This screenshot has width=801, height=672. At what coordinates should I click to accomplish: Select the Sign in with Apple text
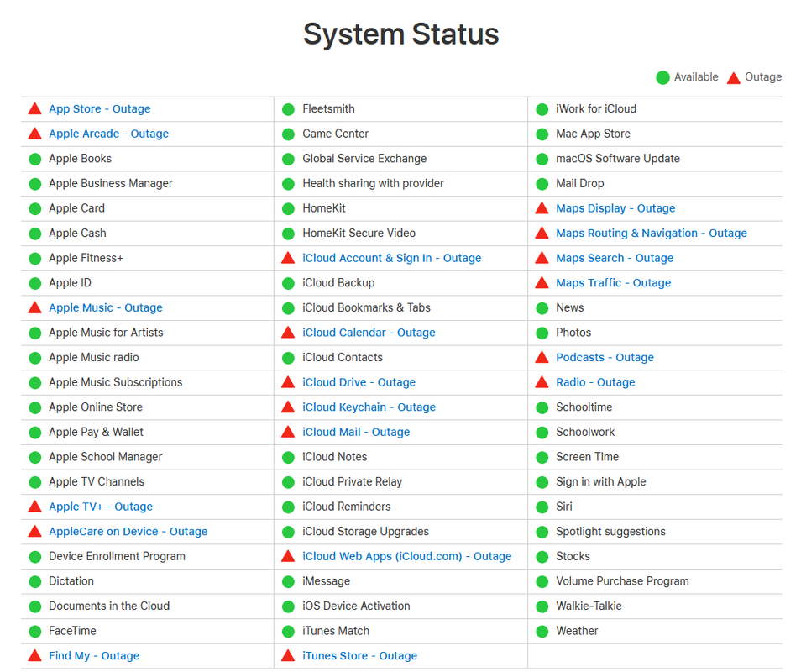[x=601, y=482]
